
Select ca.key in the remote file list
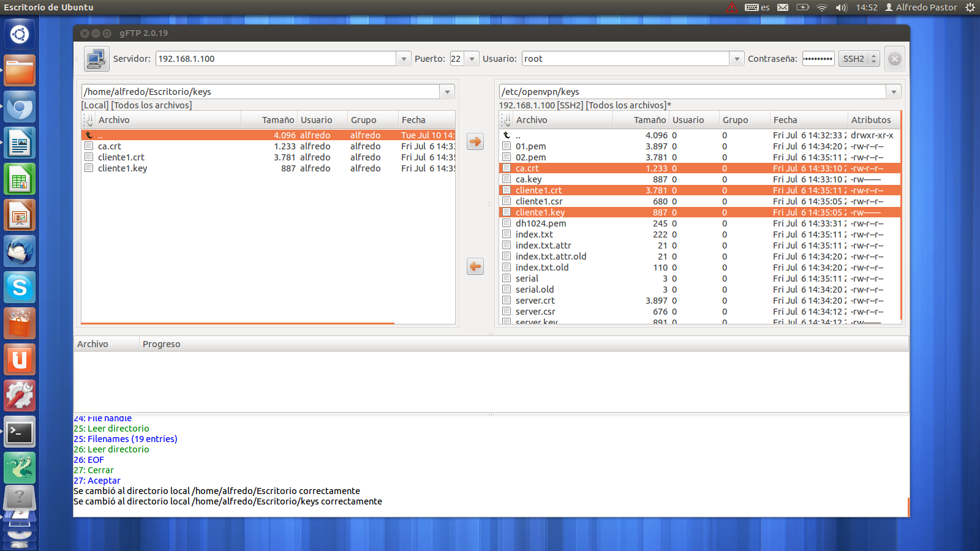coord(529,179)
